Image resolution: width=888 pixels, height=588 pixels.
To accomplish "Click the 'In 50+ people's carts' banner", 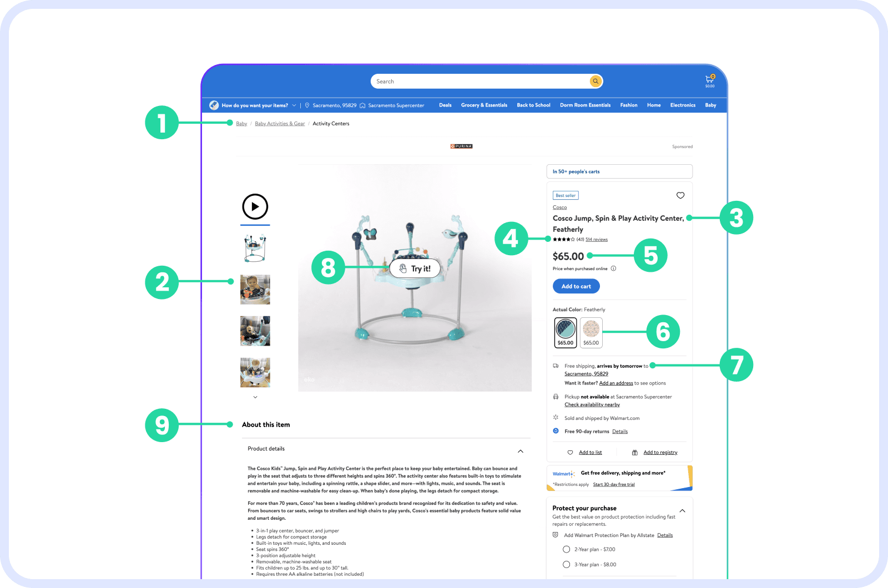I will click(619, 171).
